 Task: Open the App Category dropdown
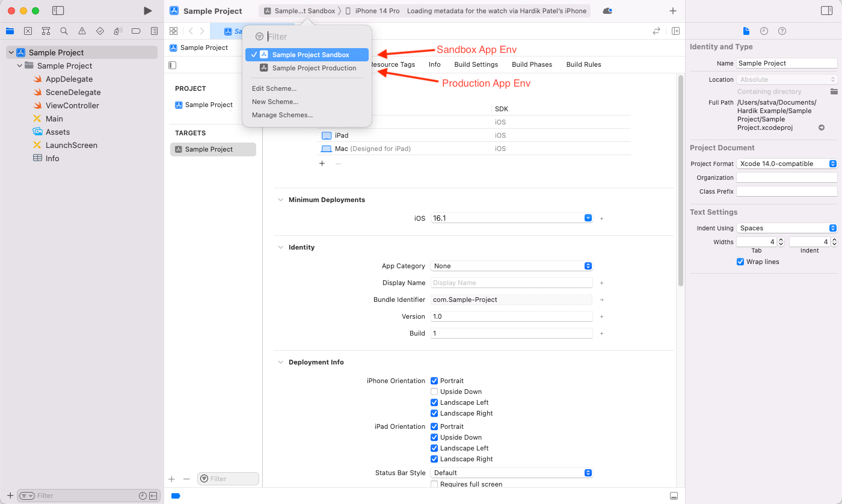coord(512,266)
